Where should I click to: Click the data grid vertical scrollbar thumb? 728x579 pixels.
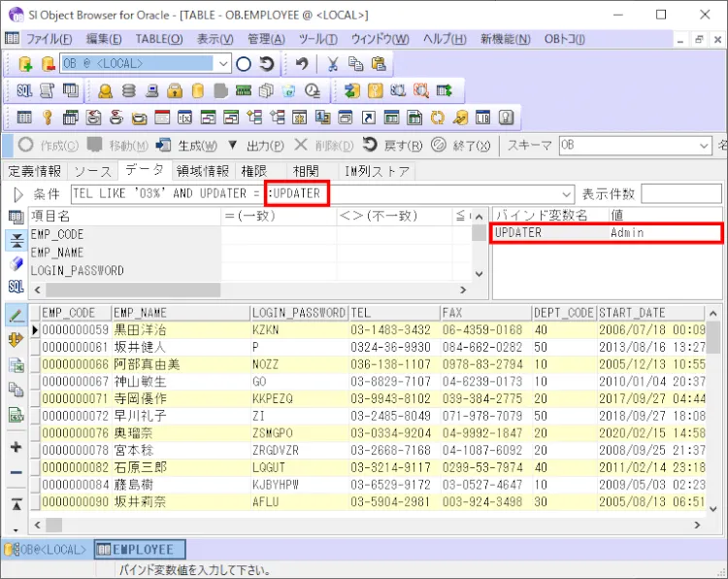pos(713,337)
